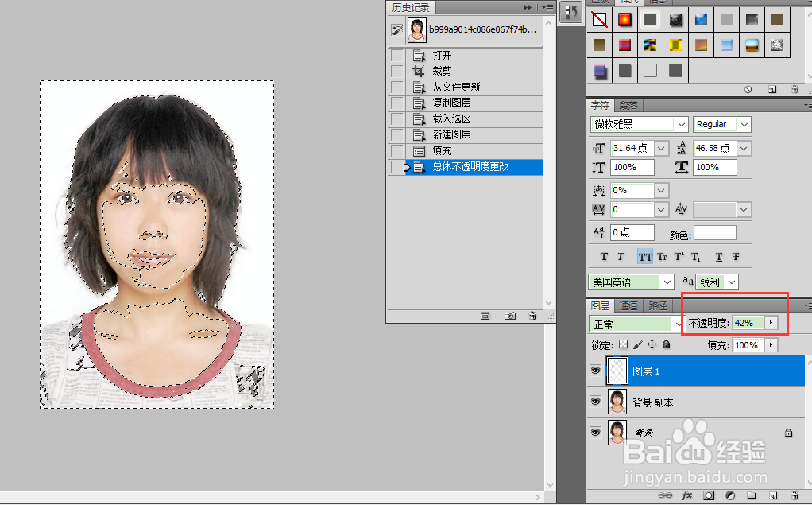The width and height of the screenshot is (812, 505).
Task: Delete current state using History trash icon
Action: [532, 316]
